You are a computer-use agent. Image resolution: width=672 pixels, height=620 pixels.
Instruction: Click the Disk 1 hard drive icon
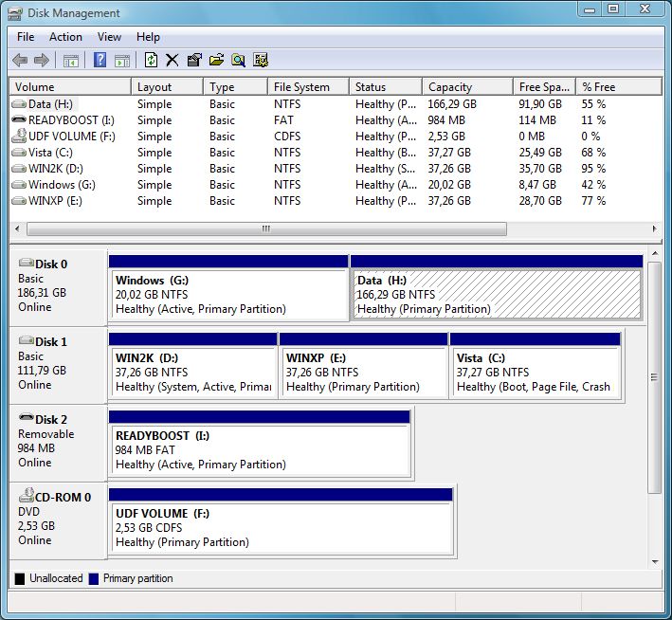point(27,340)
